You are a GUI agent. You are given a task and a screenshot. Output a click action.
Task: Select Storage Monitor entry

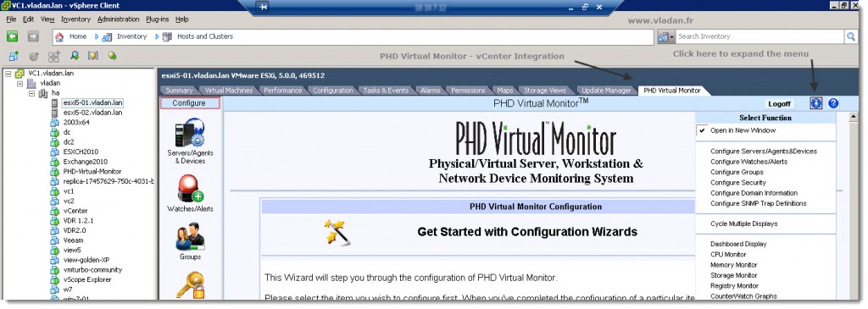tap(733, 275)
